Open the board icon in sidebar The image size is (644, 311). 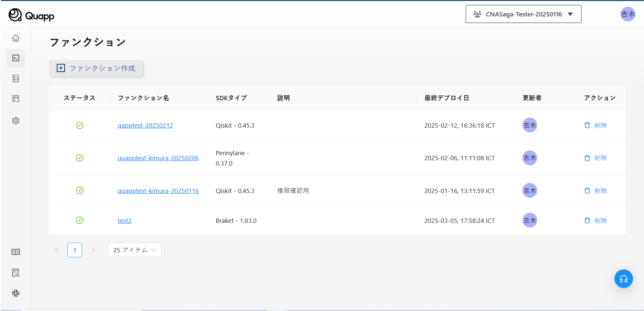point(16,99)
